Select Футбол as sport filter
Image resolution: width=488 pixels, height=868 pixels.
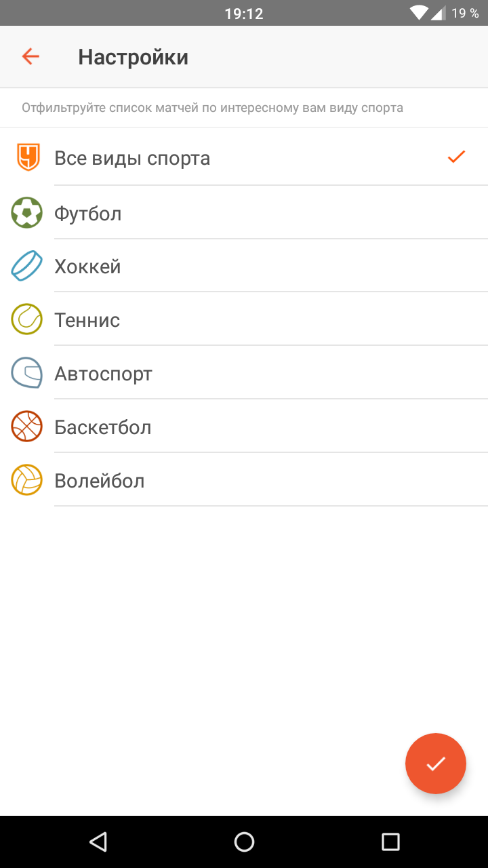(x=244, y=213)
